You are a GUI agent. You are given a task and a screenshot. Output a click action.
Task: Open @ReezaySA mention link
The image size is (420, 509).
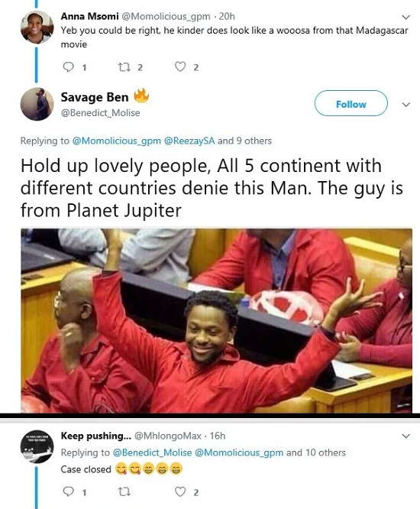pyautogui.click(x=189, y=141)
